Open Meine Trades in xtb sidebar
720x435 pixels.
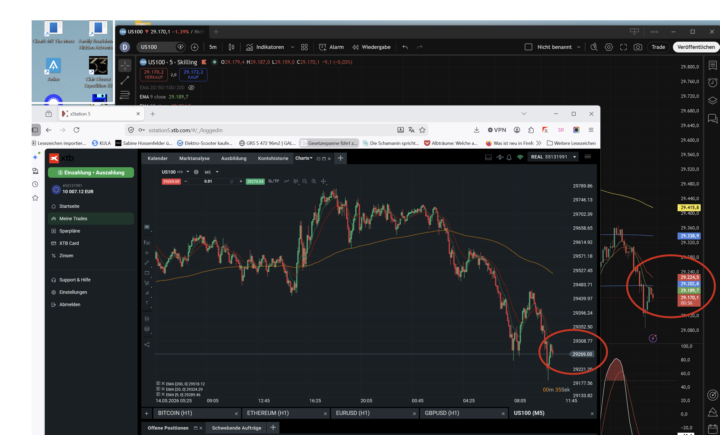[91, 219]
